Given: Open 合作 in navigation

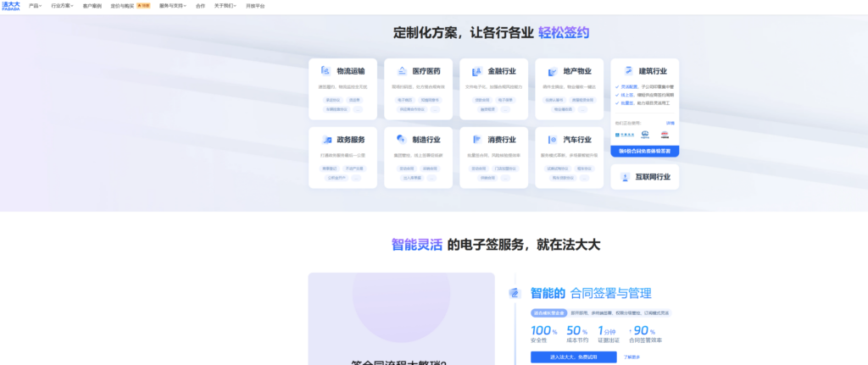Looking at the screenshot, I should pos(200,6).
